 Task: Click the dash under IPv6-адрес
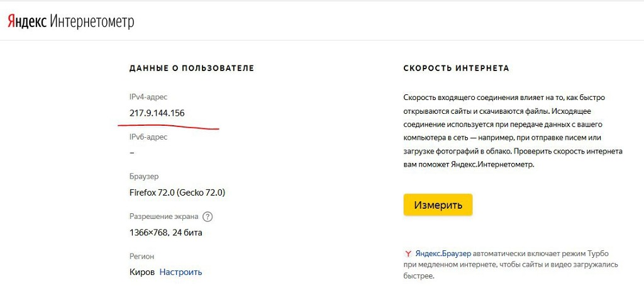(x=132, y=153)
